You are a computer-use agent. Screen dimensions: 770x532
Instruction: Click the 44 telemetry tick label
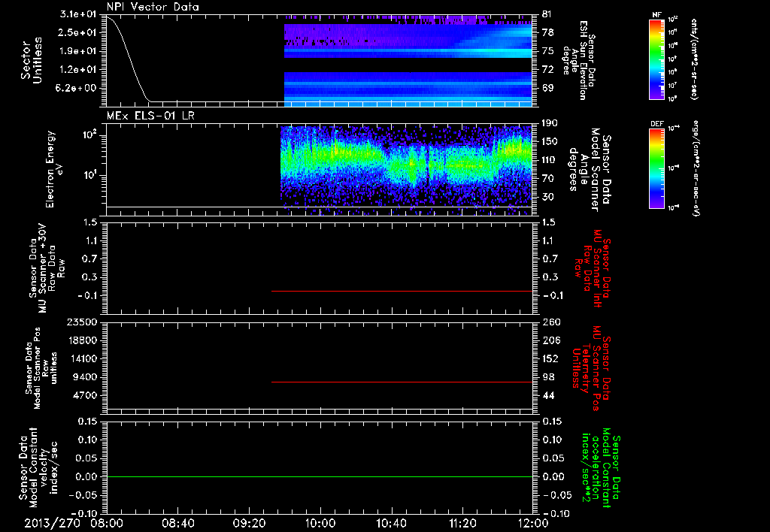(547, 395)
